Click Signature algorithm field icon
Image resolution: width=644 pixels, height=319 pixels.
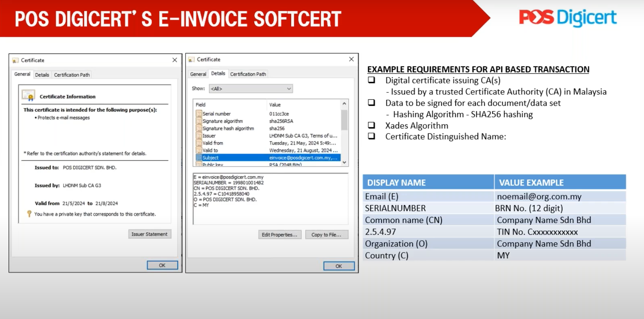pos(199,121)
